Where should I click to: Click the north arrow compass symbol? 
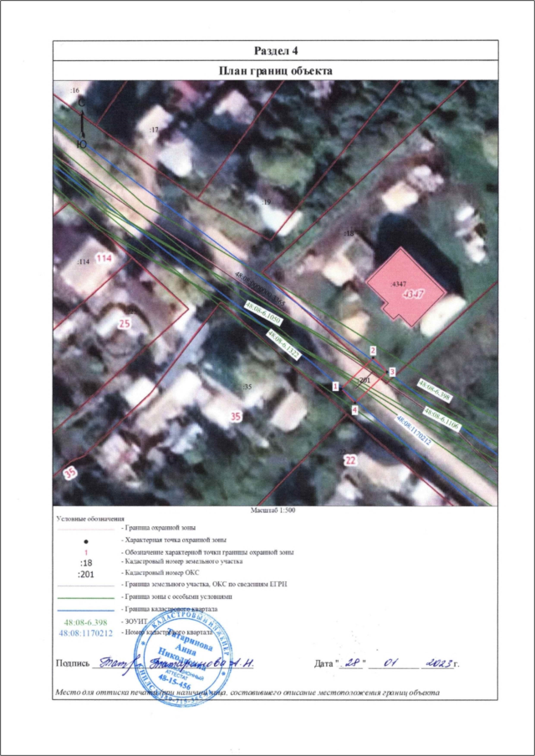[x=81, y=119]
